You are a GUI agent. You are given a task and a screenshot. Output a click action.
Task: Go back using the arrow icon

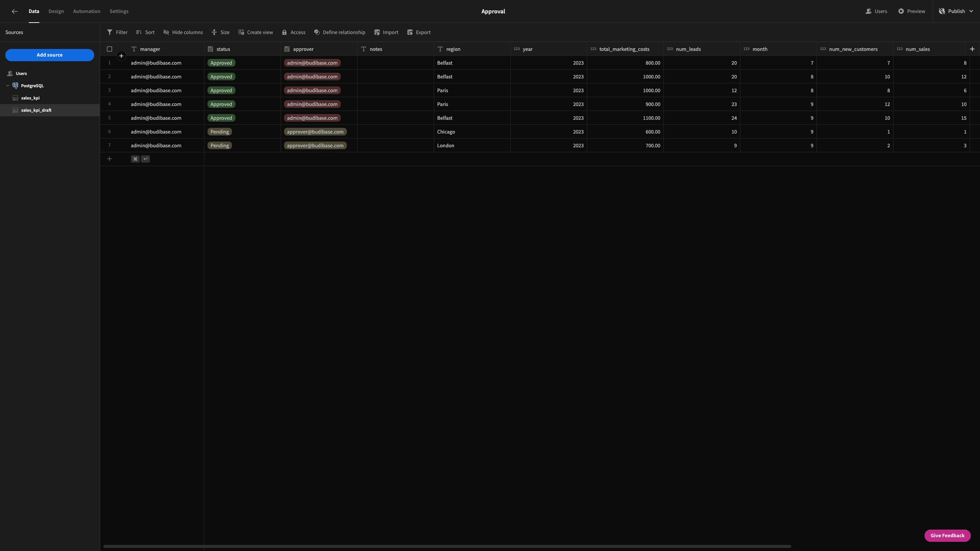coord(15,11)
